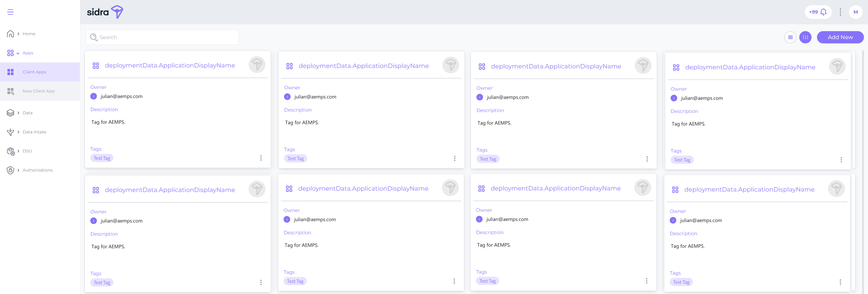The height and width of the screenshot is (294, 868).
Task: Open fourth top-row card's ApplicationDisplayName title
Action: (750, 67)
